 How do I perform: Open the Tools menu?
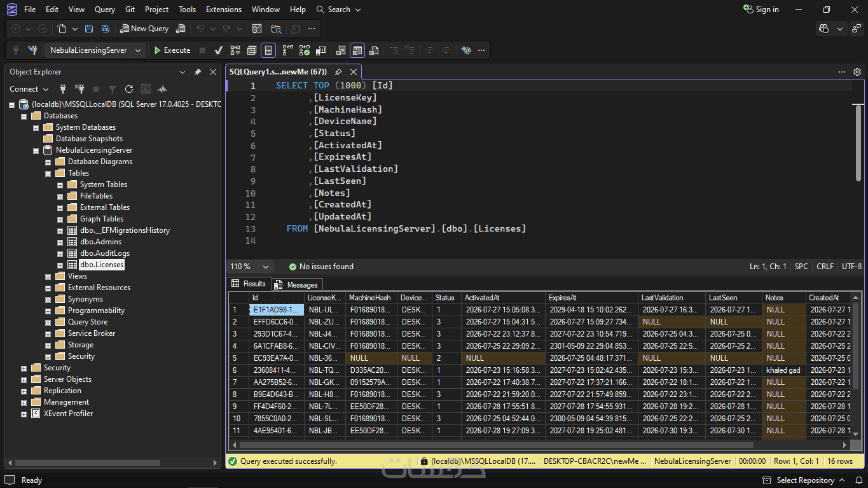click(187, 10)
